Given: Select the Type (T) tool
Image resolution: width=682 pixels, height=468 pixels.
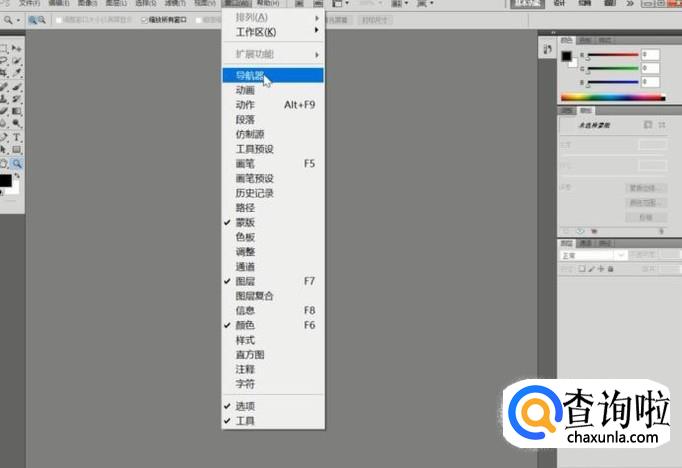Looking at the screenshot, I should click(x=17, y=137).
